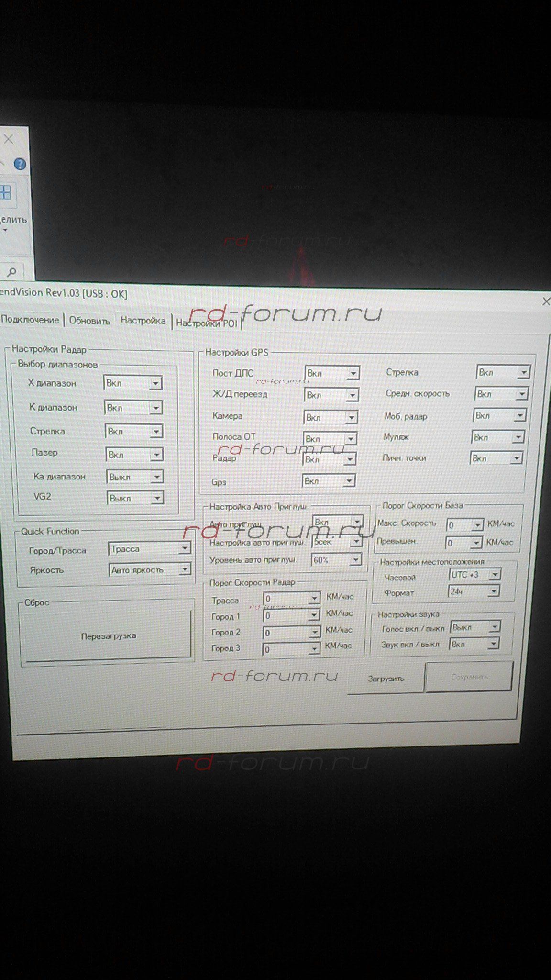Open the Ка диапазон dropdown

156,477
